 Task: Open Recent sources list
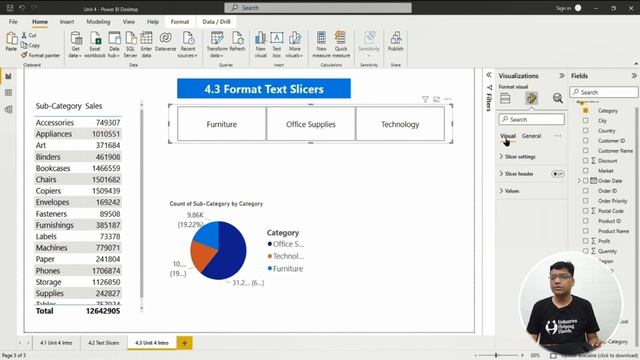click(188, 44)
